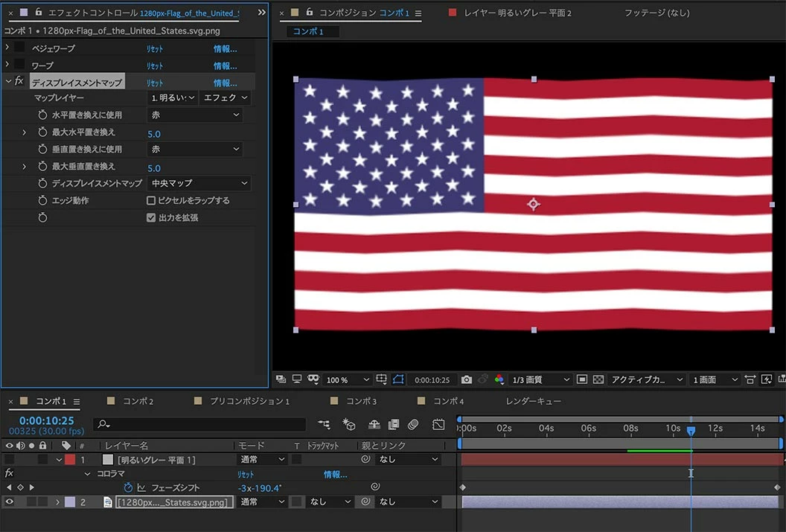The width and height of the screenshot is (786, 532).
Task: Enable motion blur icon in timeline
Action: tap(413, 425)
